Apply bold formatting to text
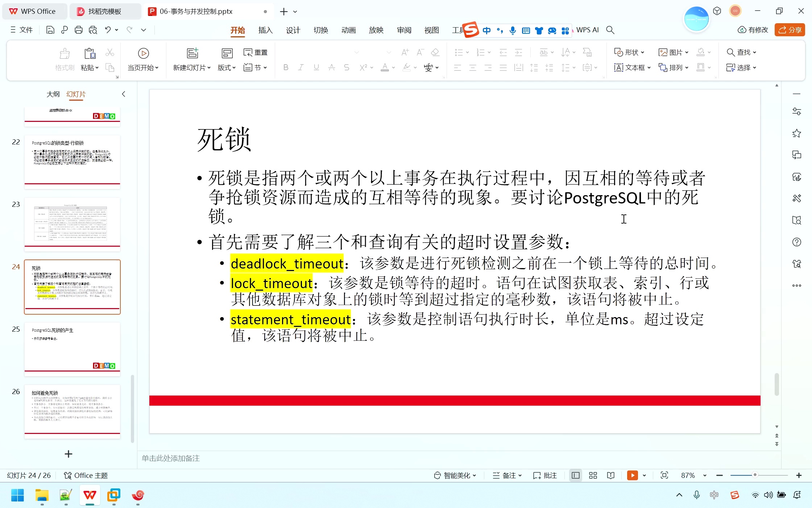This screenshot has width=812, height=508. (286, 67)
